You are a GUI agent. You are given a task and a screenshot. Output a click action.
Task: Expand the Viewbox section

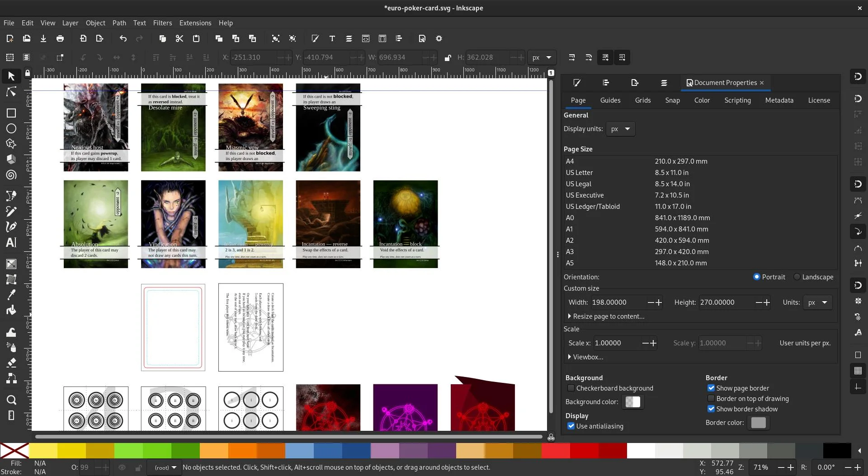tap(587, 357)
